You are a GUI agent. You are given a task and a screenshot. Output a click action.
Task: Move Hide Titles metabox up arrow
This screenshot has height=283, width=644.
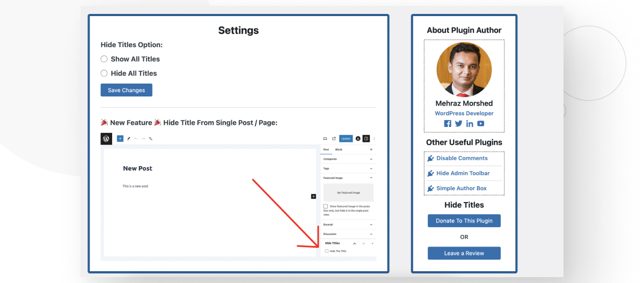point(354,244)
